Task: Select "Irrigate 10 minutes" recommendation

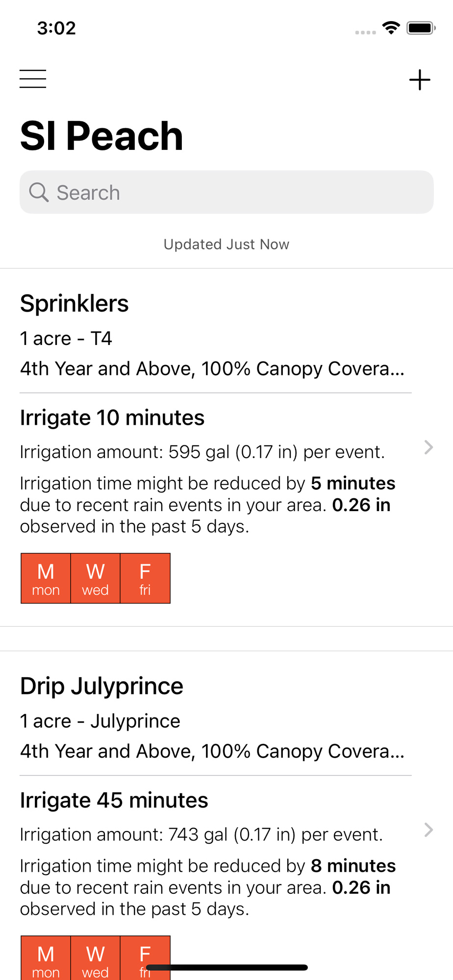Action: (x=112, y=418)
